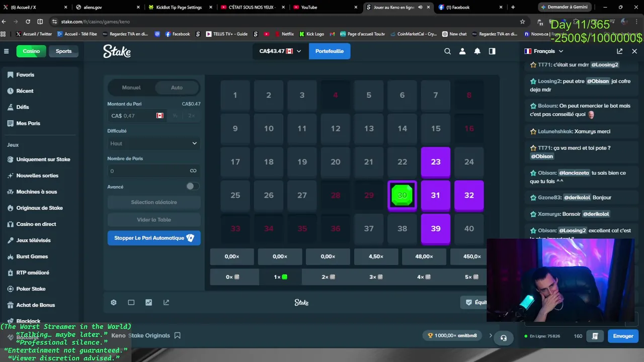
Task: Open the Stake search magnifier
Action: coord(447,51)
